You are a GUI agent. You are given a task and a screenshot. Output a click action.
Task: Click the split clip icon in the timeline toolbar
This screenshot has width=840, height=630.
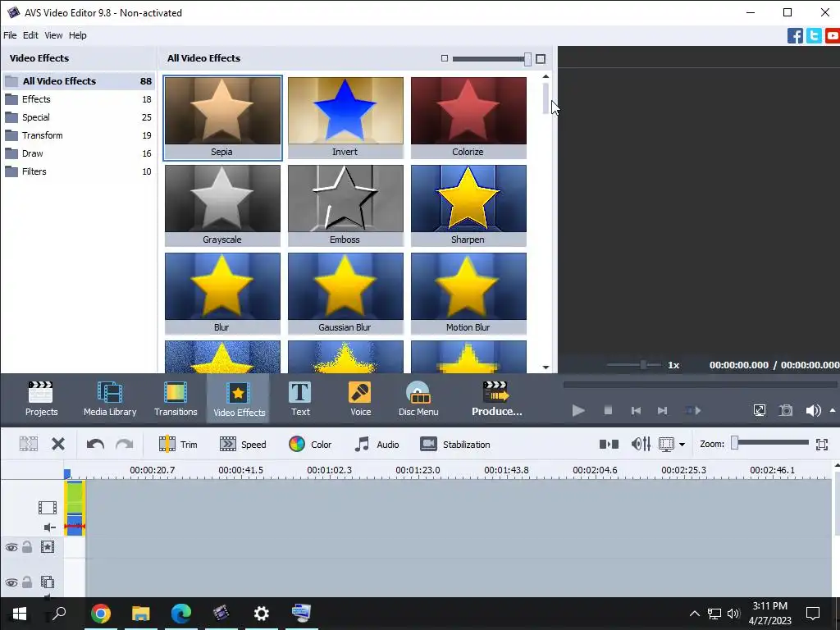click(29, 444)
